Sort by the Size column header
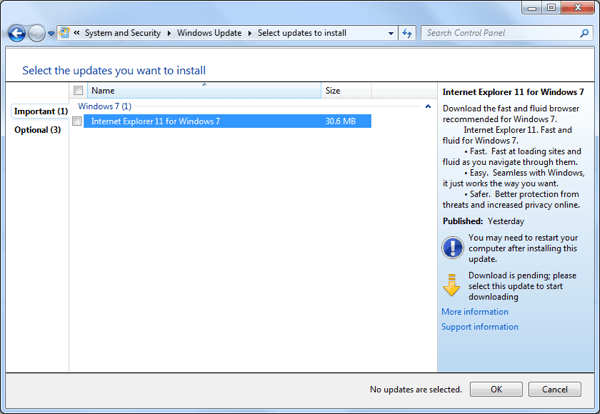Image resolution: width=600 pixels, height=414 pixels. pos(346,91)
